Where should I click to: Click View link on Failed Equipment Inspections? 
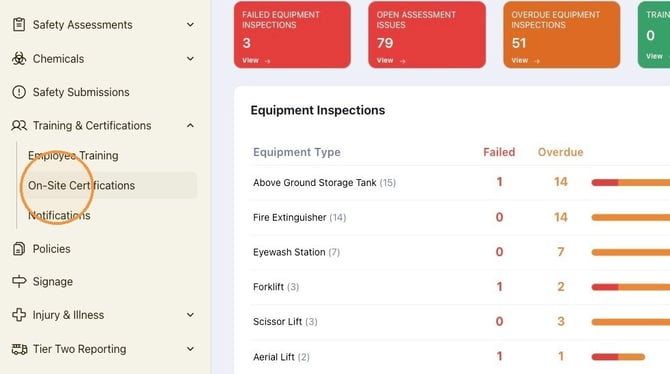coord(256,61)
